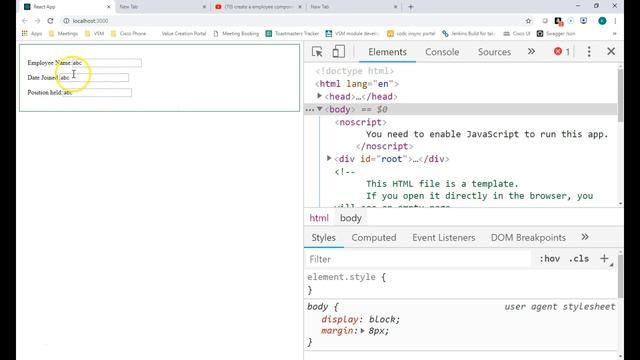Viewport: 640px width, 360px height.
Task: Open a new browser tab with plus
Action: tap(411, 7)
